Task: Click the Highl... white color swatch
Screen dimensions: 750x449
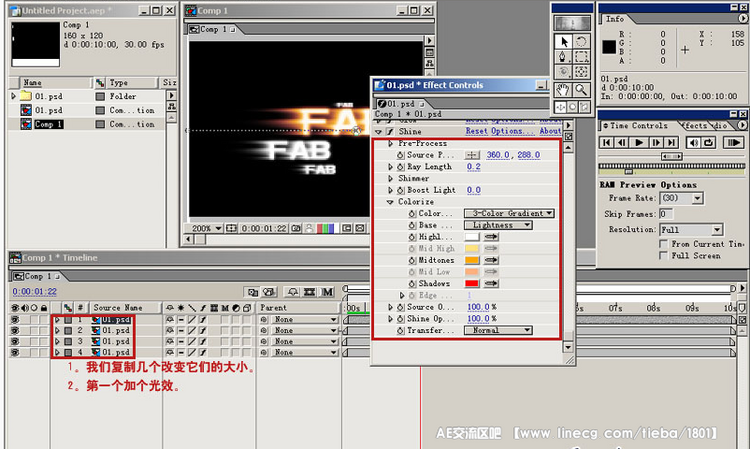Action: 472,237
